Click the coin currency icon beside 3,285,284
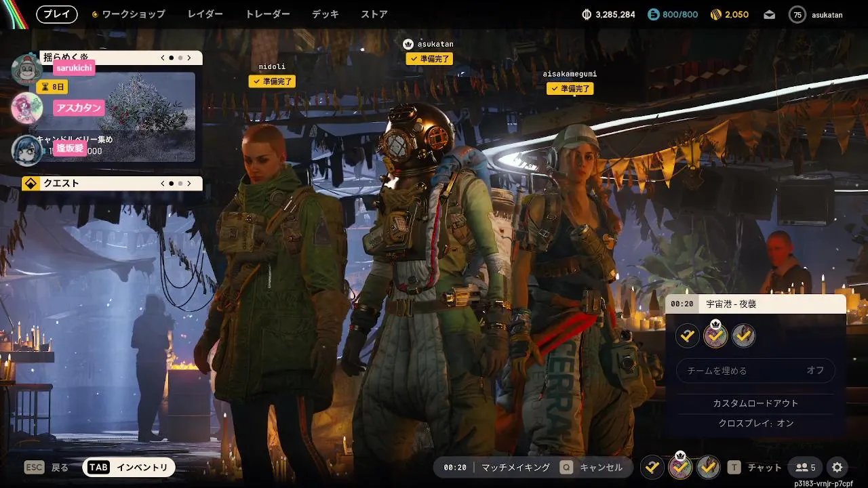This screenshot has height=488, width=868. click(x=587, y=14)
